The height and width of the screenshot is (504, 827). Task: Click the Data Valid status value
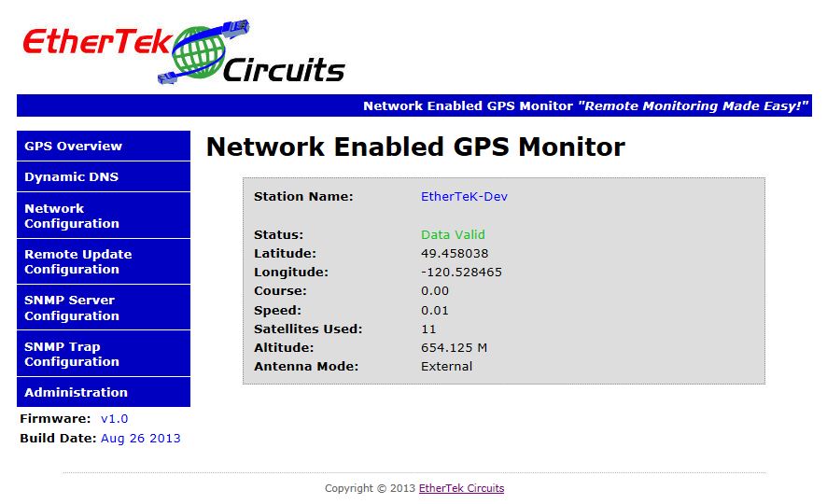click(453, 234)
